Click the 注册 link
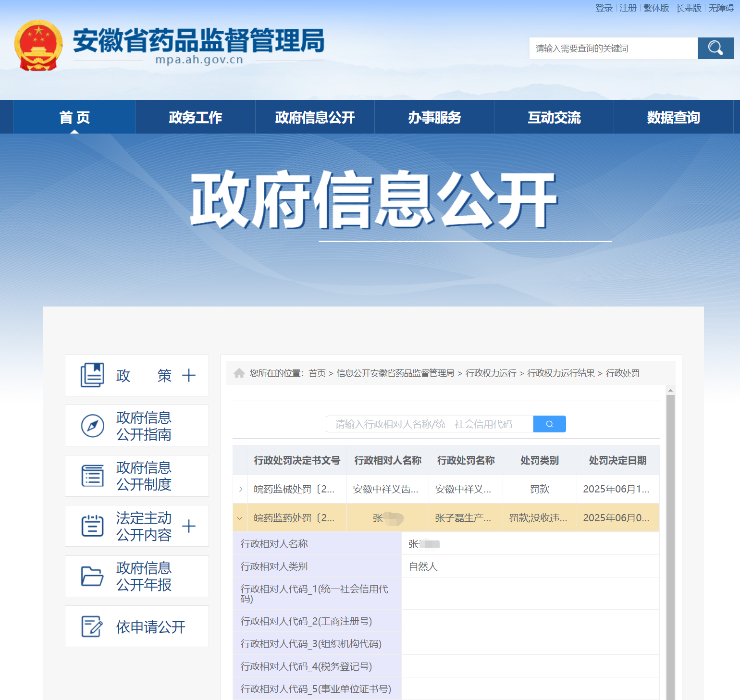 click(x=628, y=8)
